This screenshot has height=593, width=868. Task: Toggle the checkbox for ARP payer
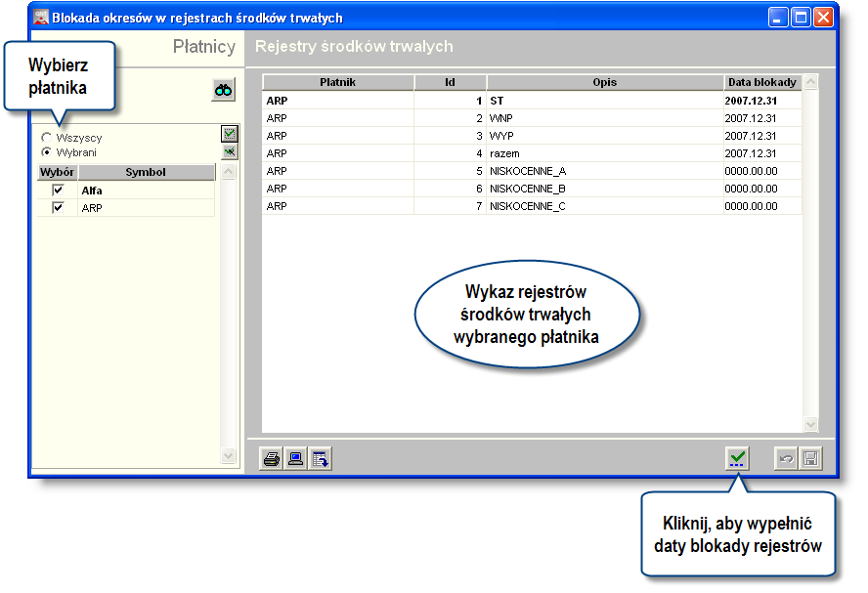click(58, 207)
